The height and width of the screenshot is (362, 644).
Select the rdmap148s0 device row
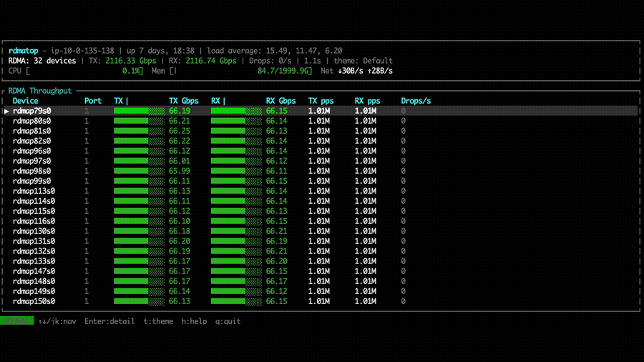point(321,281)
